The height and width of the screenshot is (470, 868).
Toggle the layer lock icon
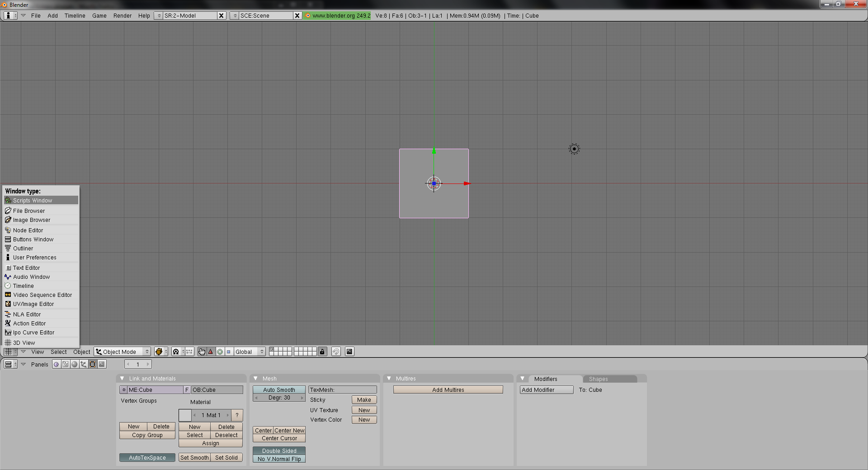tap(322, 352)
